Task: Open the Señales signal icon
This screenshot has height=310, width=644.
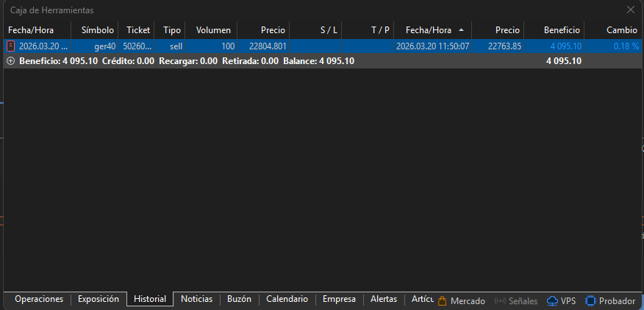Action: [x=501, y=300]
